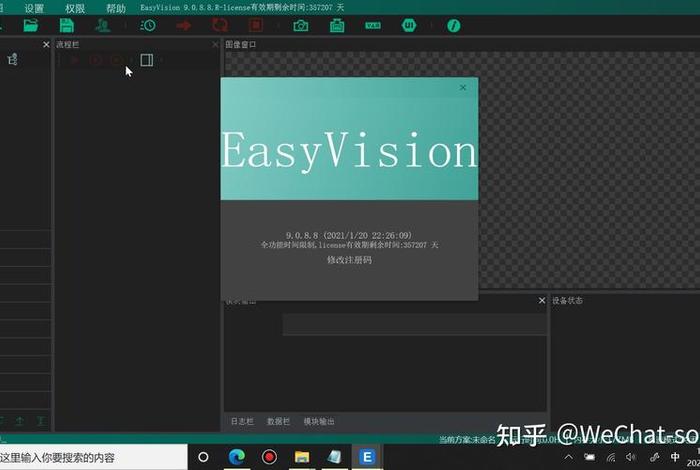
Task: Click the upload arrow icon in the left panel's bottom row
Action: coord(20,421)
